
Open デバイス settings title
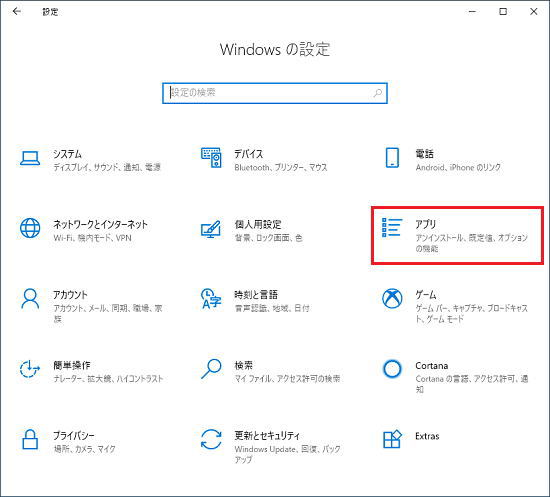coord(249,154)
